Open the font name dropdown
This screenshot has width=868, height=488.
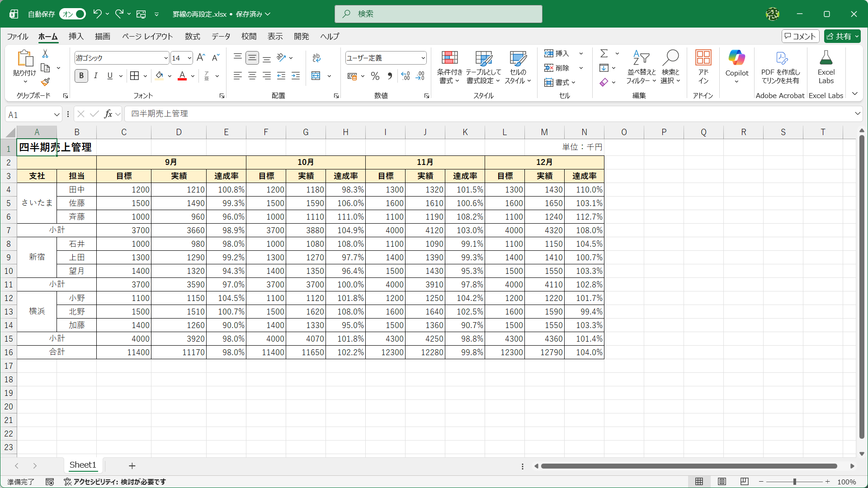[x=166, y=58]
